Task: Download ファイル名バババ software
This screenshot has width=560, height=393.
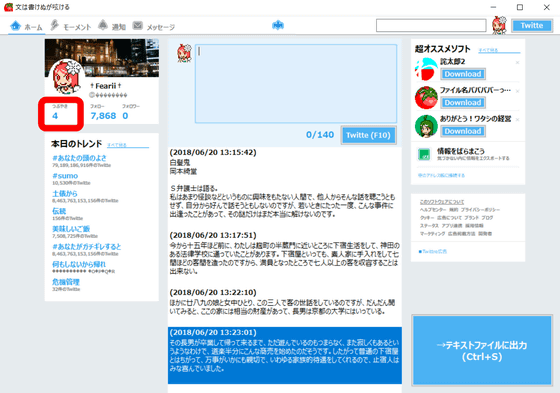Action: (x=462, y=103)
